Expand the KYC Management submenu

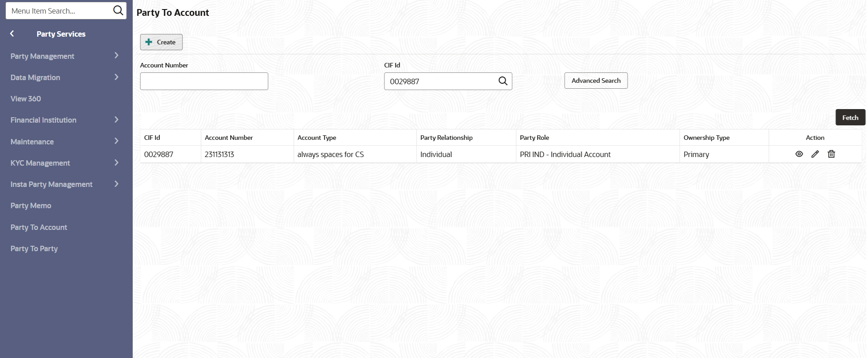click(x=116, y=163)
